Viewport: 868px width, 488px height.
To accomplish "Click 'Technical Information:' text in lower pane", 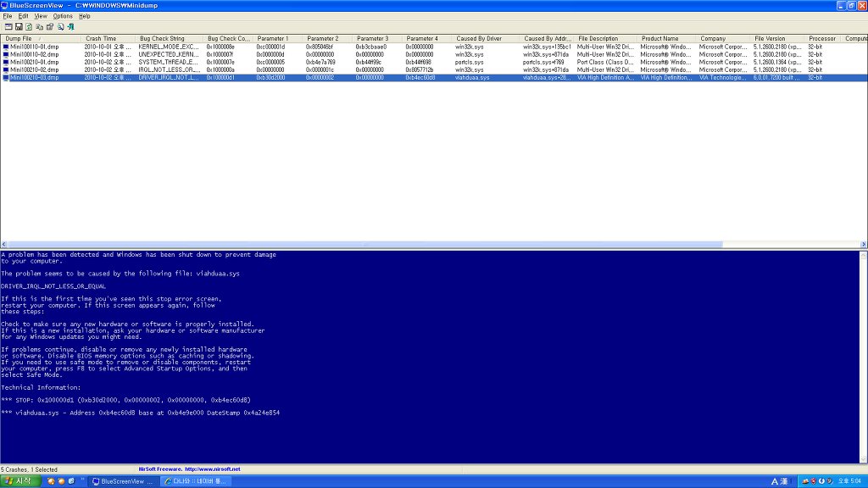I will click(41, 387).
